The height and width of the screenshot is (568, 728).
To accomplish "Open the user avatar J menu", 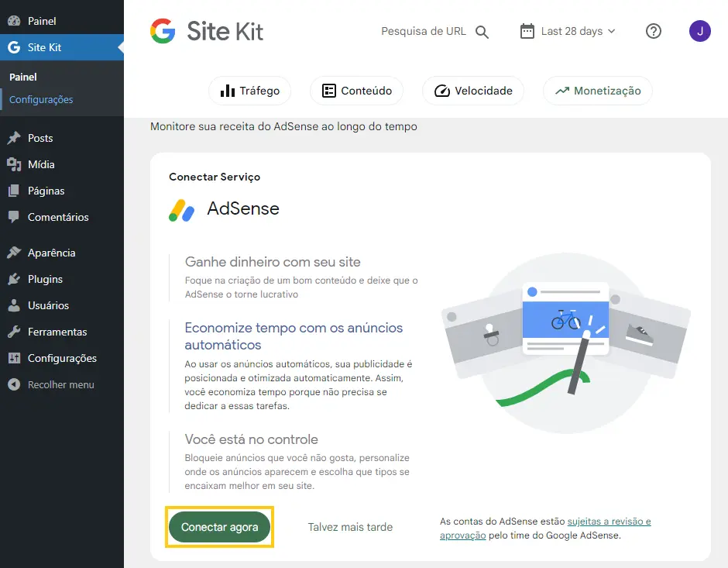I will click(x=699, y=31).
